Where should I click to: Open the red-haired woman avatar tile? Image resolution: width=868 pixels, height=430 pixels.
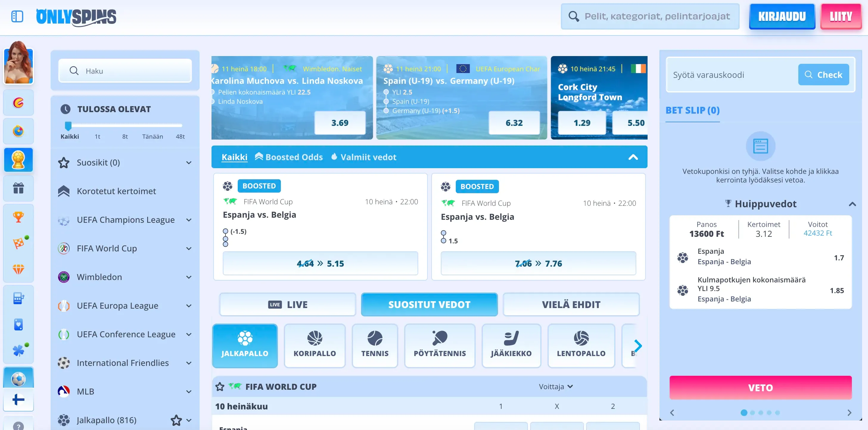click(18, 62)
